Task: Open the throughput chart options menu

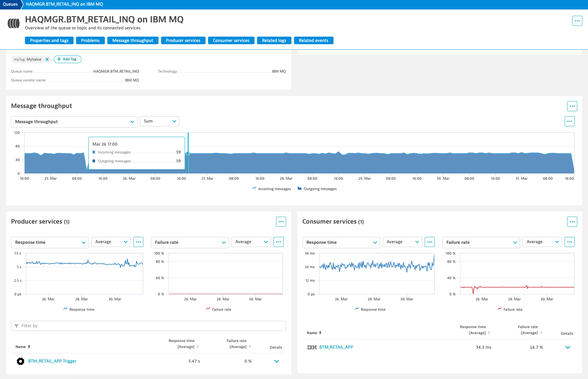Action: click(569, 121)
